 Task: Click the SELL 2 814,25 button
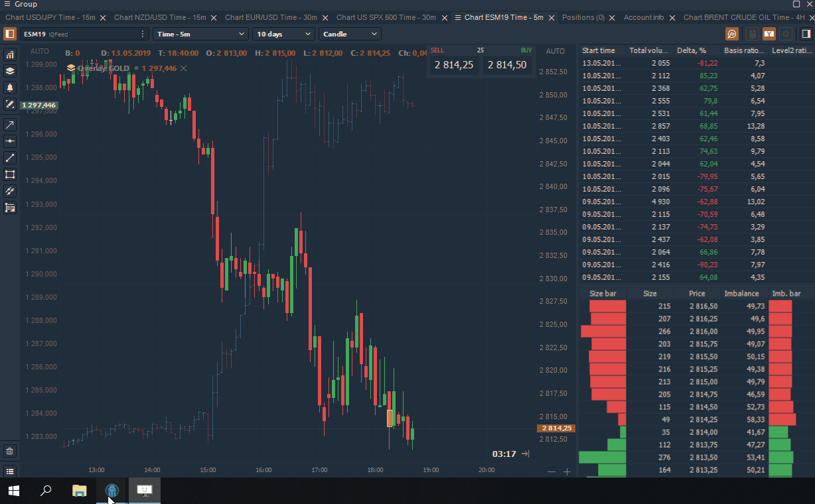[x=453, y=64]
